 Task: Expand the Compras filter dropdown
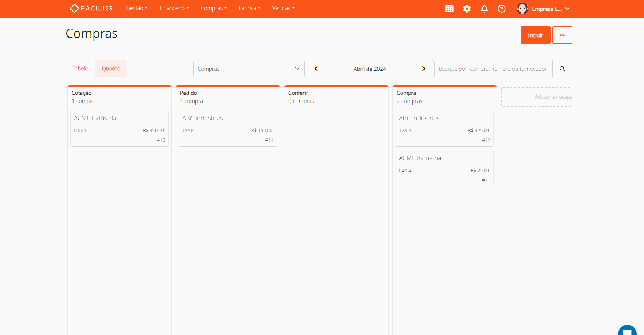click(x=248, y=69)
